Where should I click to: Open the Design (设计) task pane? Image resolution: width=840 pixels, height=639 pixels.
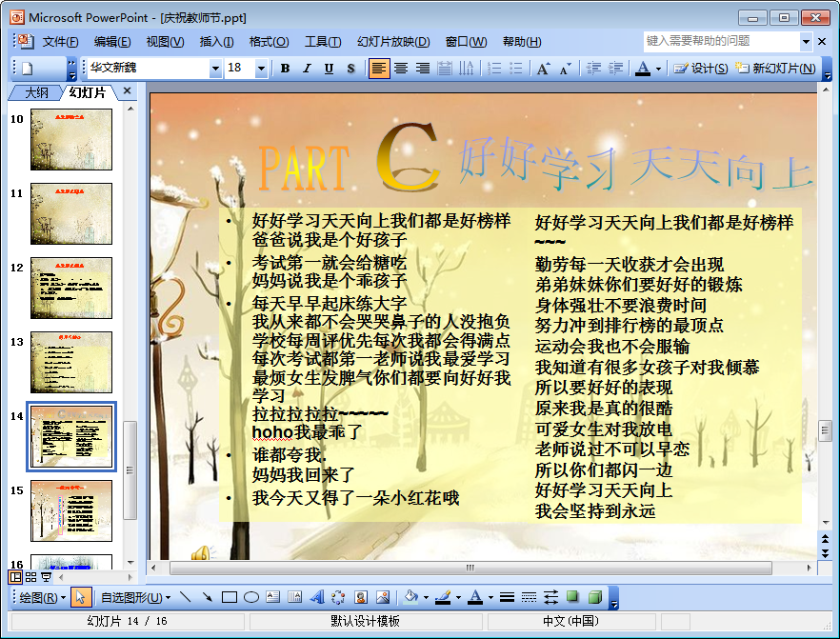click(x=700, y=69)
